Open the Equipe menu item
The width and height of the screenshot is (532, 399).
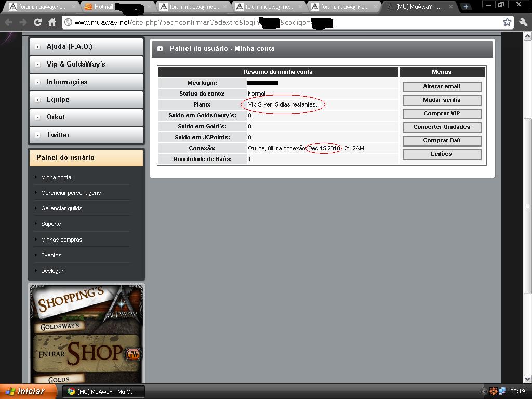point(86,99)
